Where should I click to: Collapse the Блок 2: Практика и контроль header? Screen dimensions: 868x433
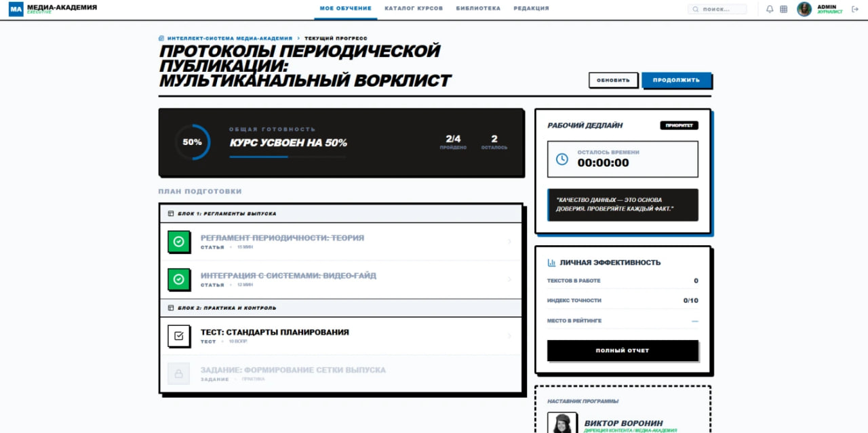340,308
